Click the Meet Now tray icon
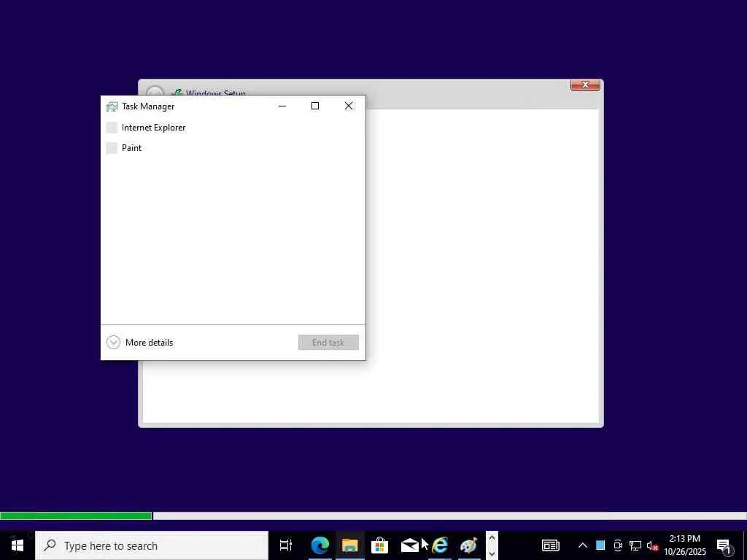The height and width of the screenshot is (560, 747). pyautogui.click(x=618, y=545)
